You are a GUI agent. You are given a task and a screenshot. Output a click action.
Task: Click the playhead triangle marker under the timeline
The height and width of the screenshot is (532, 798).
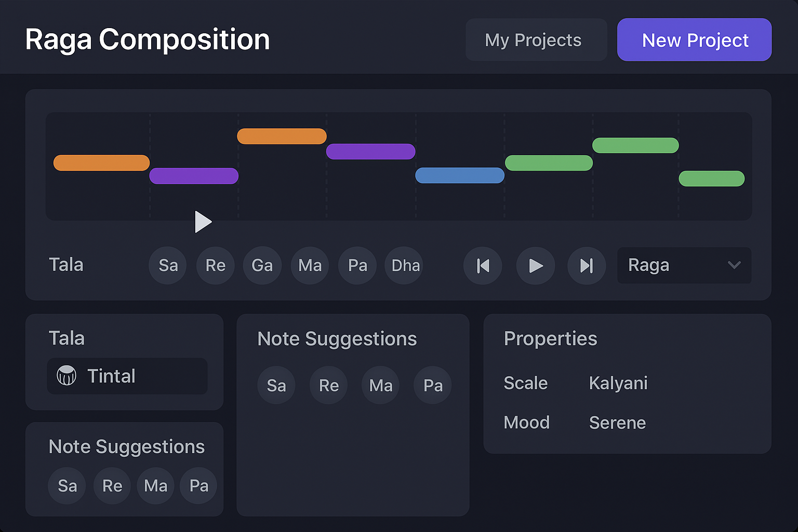(x=203, y=222)
